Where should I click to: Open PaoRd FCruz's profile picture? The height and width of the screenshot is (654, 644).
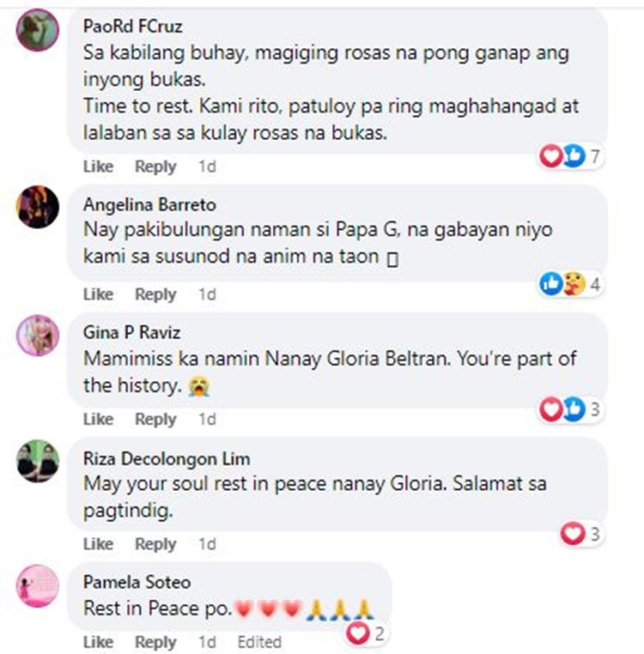tap(38, 30)
